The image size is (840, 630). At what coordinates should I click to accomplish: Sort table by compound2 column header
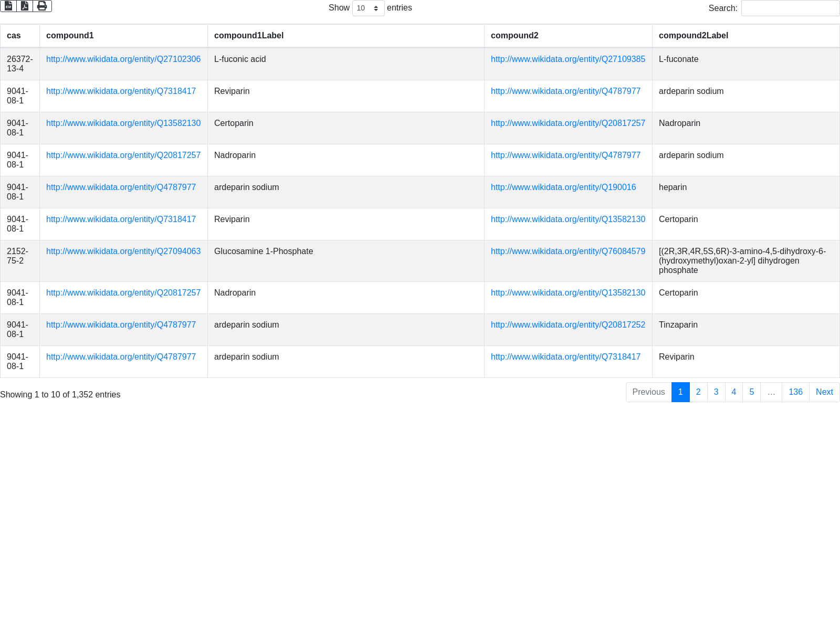(x=514, y=36)
